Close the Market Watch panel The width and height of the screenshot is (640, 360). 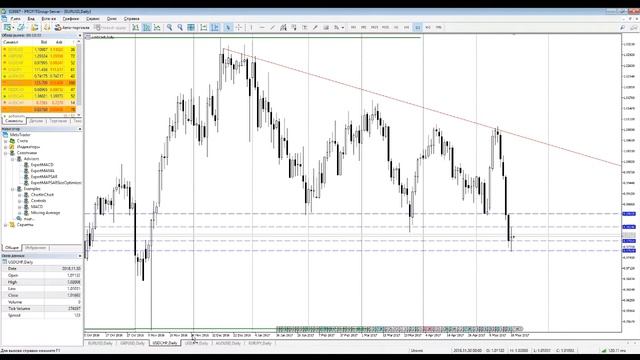pos(80,36)
